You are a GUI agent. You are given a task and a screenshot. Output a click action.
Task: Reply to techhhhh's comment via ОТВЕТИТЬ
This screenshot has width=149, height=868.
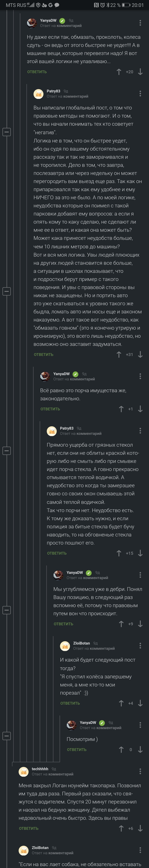pos(29,828)
